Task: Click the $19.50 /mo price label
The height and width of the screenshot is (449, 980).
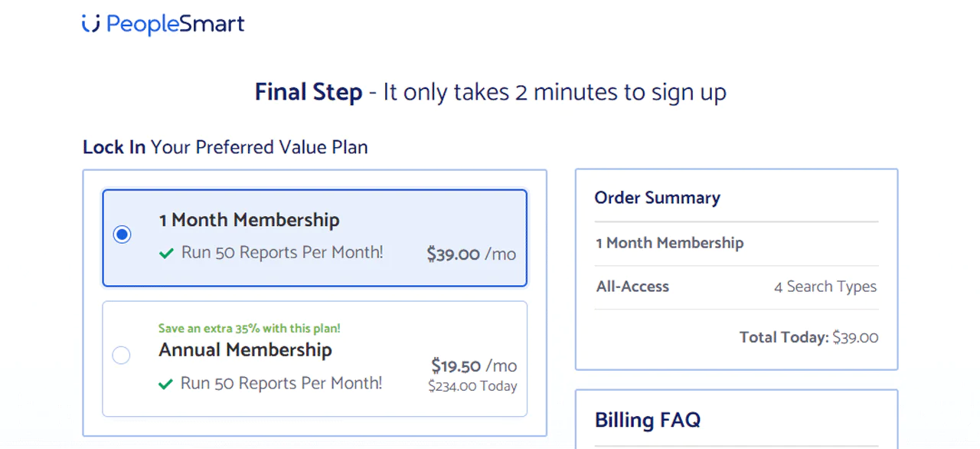Action: click(471, 365)
